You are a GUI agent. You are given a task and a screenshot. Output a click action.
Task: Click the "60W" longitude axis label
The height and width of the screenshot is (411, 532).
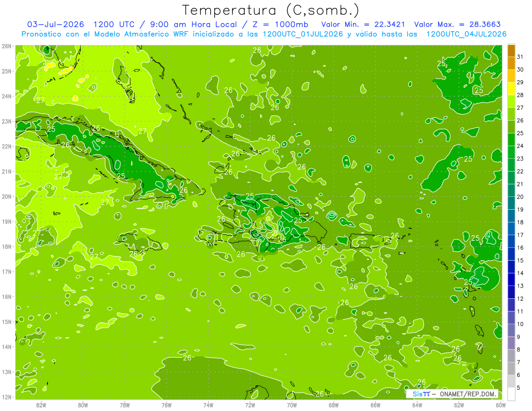[x=501, y=405]
